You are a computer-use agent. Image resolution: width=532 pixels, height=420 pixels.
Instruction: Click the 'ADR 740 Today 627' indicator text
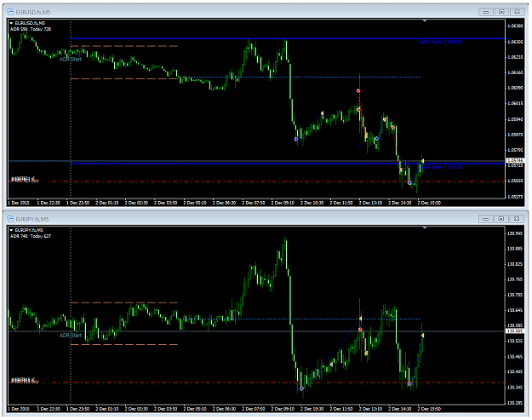[31, 236]
